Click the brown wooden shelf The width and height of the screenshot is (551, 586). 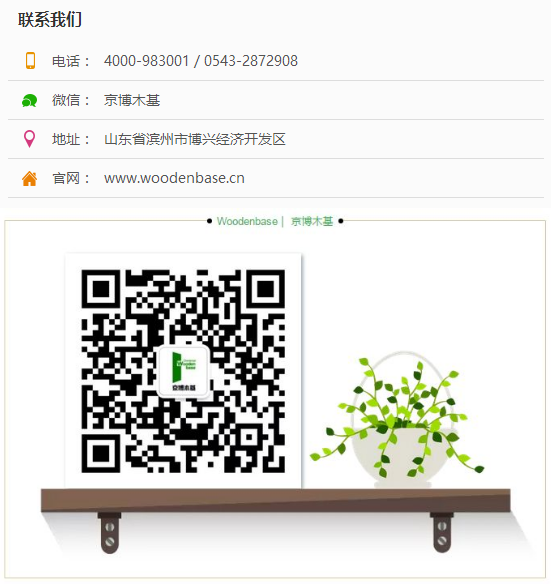point(276,500)
